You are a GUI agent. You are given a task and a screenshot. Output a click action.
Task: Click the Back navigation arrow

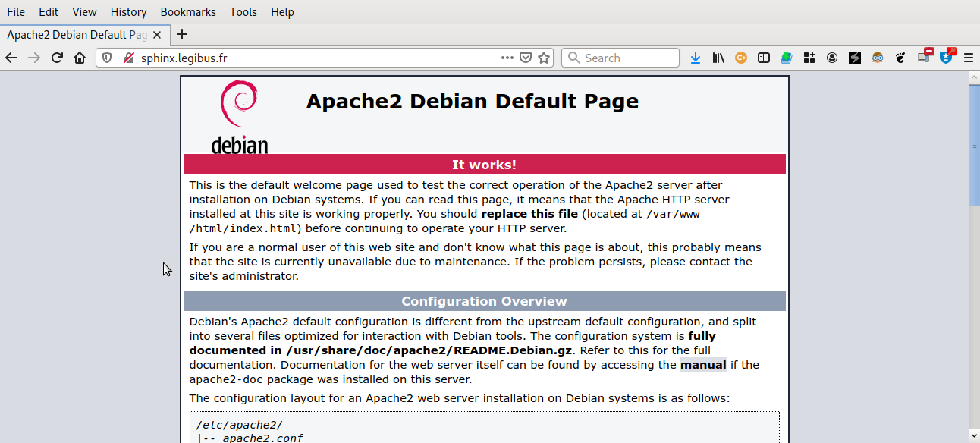[11, 58]
